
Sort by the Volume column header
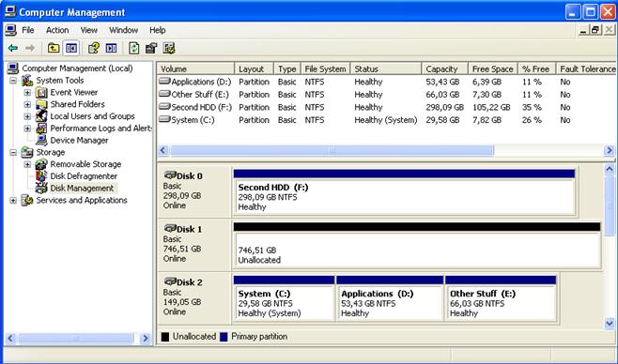click(195, 68)
